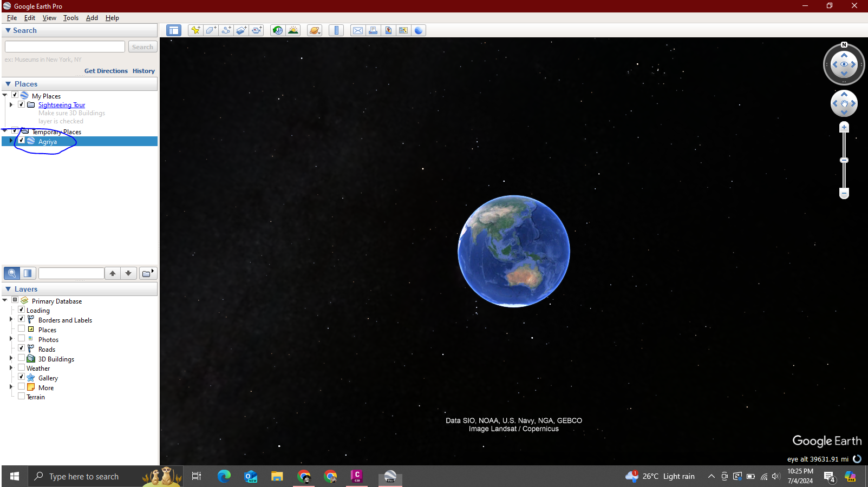Collapse the Layers panel
Image resolution: width=868 pixels, height=487 pixels.
pyautogui.click(x=7, y=289)
